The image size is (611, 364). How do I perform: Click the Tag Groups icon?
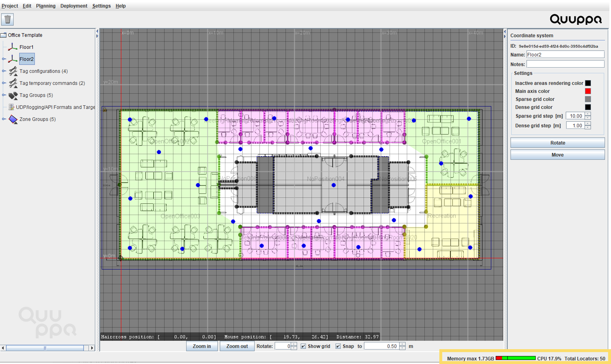point(13,95)
